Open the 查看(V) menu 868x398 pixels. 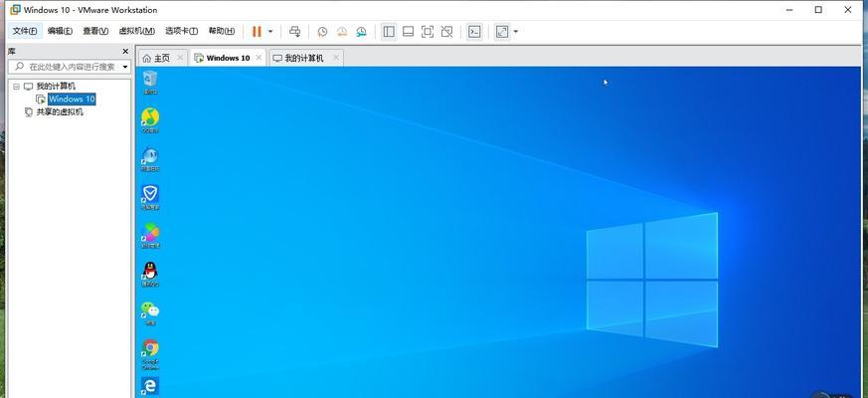95,31
